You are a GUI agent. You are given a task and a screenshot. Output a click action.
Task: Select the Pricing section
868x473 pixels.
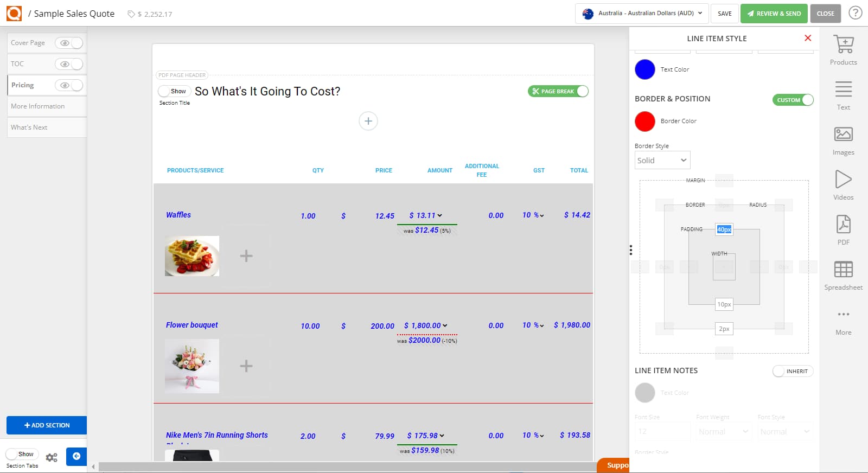point(23,85)
